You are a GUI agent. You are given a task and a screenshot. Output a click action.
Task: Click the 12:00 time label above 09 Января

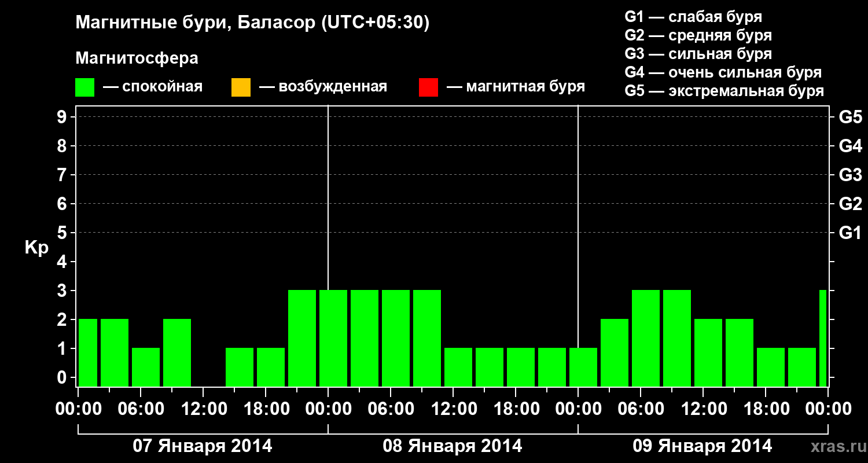(x=703, y=409)
